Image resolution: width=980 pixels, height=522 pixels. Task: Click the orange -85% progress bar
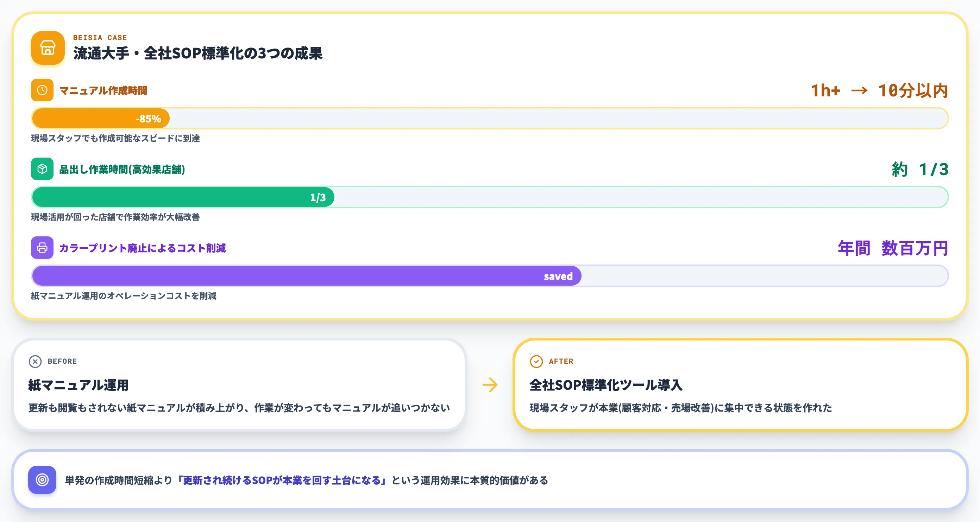tap(101, 118)
